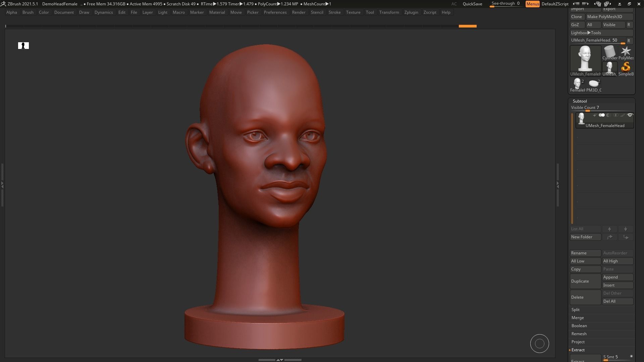Open the large UMesh_FemaleHead current tool thumbnail
Viewport: 644px width, 362px height.
click(x=585, y=61)
